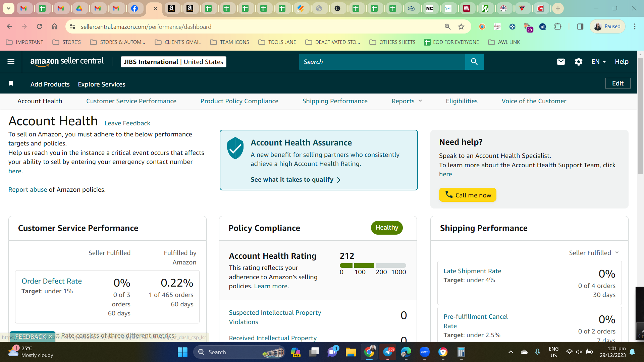This screenshot has width=644, height=362.
Task: Open the Leave Feedback link
Action: (127, 123)
